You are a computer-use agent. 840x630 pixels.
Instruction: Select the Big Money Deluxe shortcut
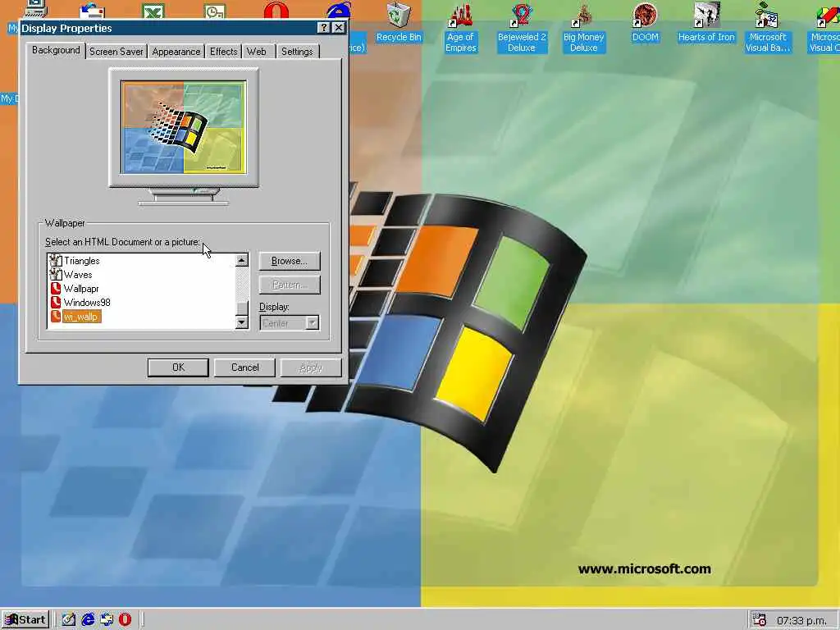[583, 27]
